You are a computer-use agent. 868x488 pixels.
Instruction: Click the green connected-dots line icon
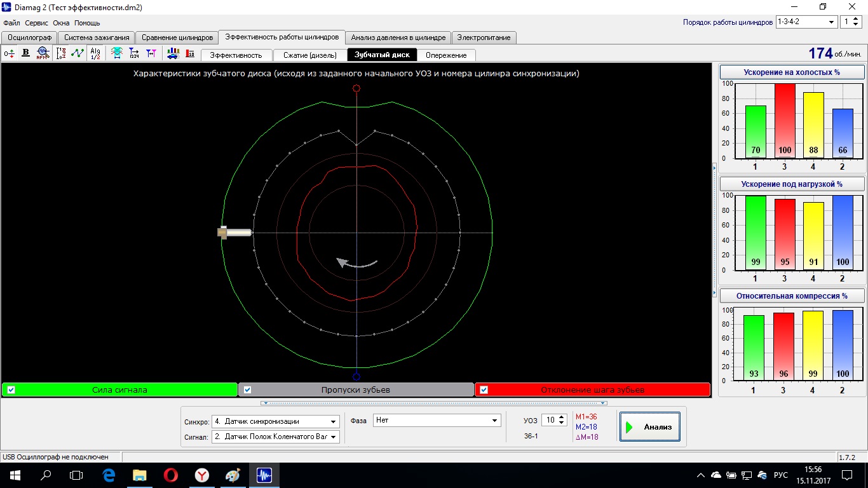click(78, 53)
